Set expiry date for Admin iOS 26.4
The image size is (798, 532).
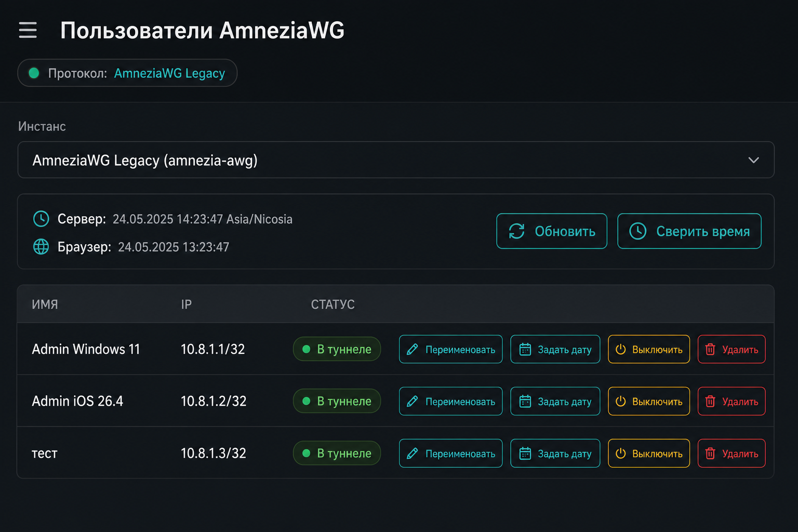pyautogui.click(x=555, y=401)
